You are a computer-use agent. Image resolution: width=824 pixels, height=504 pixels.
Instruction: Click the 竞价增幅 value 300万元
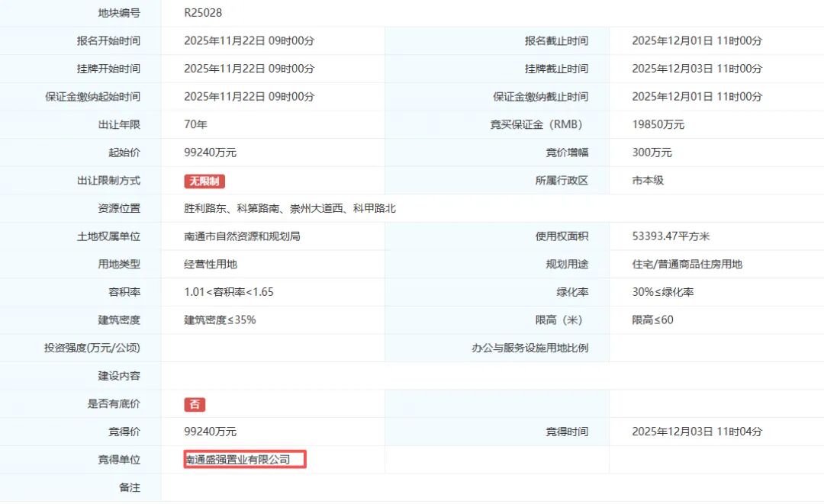coord(650,152)
